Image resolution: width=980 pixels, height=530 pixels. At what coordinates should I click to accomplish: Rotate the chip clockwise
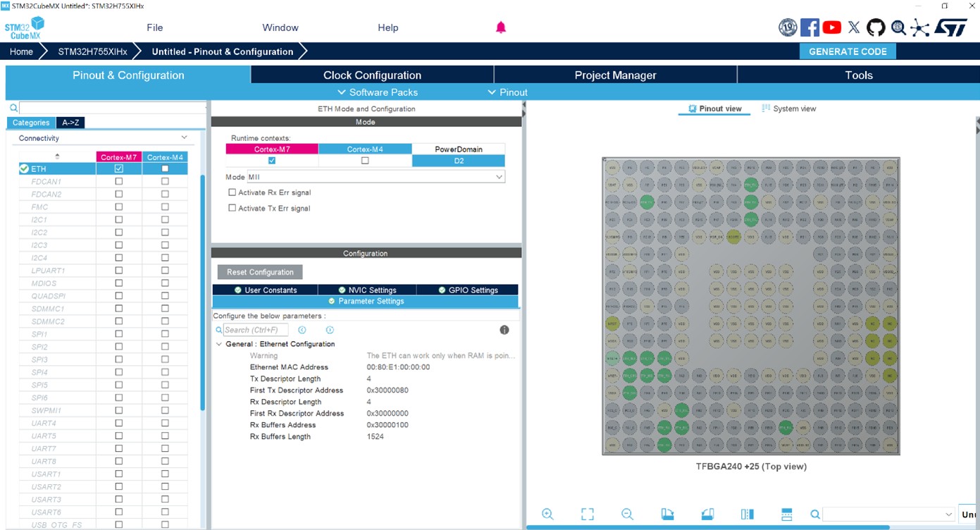click(x=667, y=514)
